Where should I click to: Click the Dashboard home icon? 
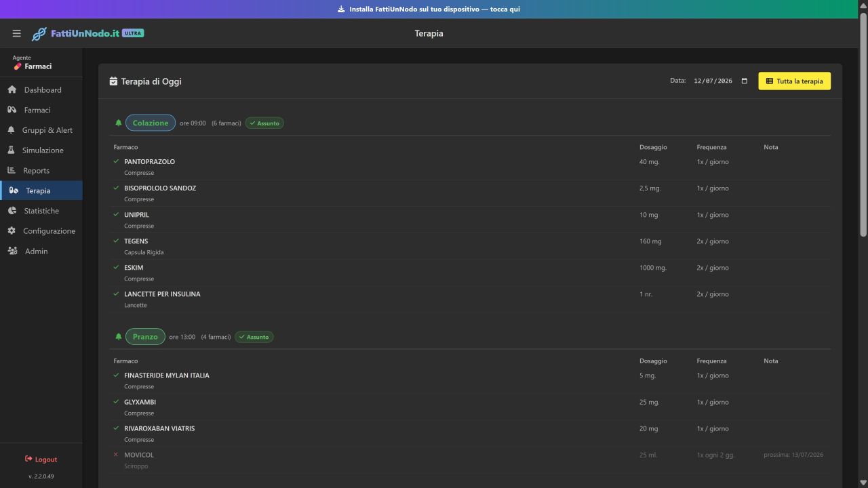[x=12, y=89]
